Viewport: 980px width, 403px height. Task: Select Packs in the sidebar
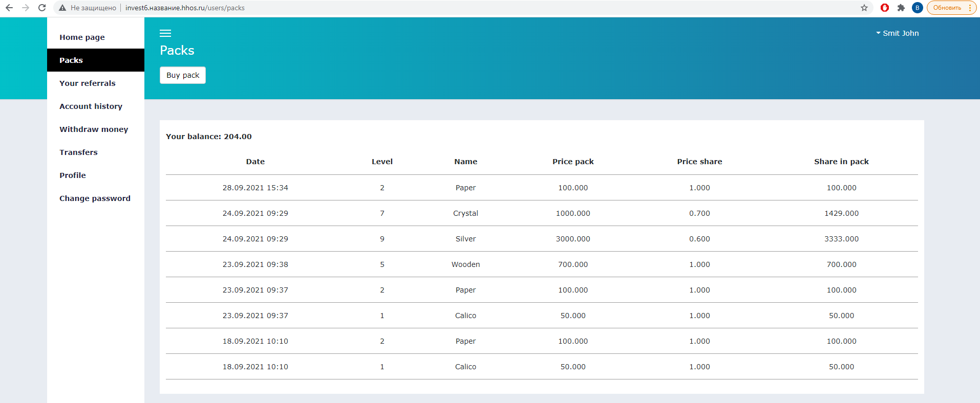click(x=96, y=60)
